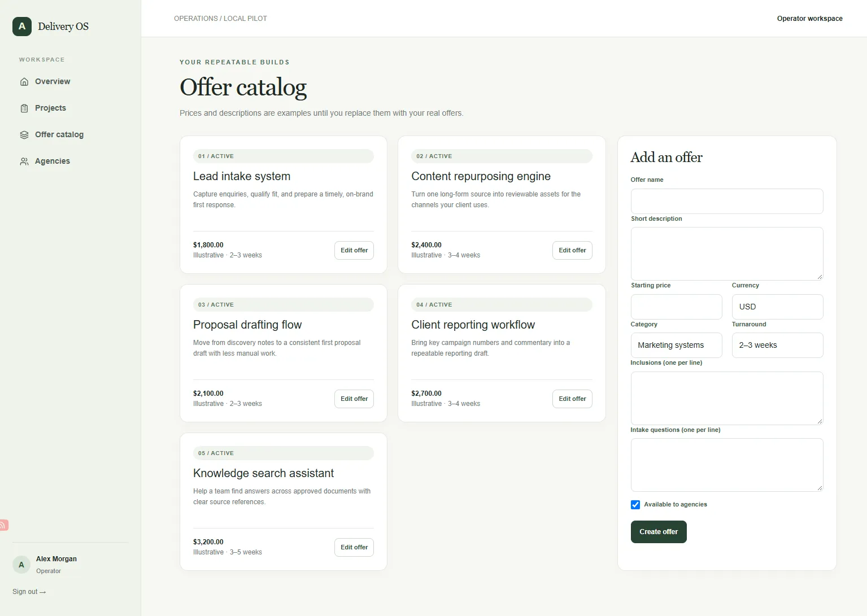This screenshot has height=616, width=867.
Task: Click the Overview home icon
Action: 24,82
